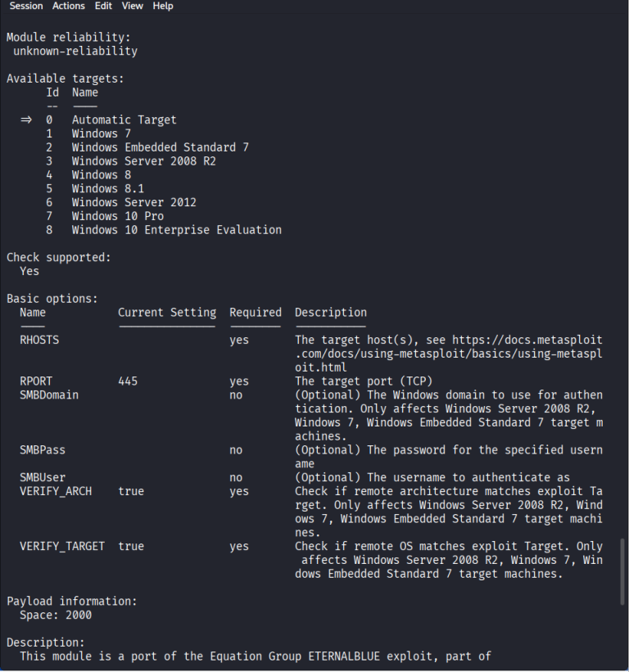
Task: Click the VERIFY_ARCH option name
Action: coord(56,491)
